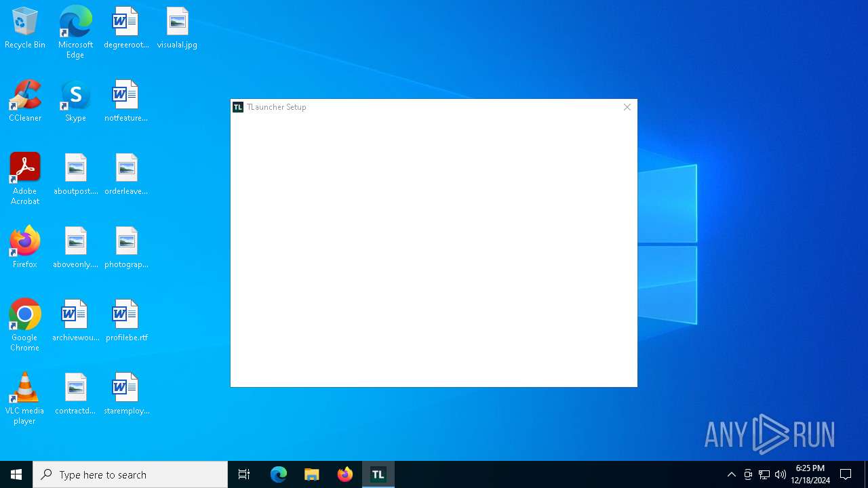
Task: Select the profilebe.rtf document icon
Action: tap(126, 321)
